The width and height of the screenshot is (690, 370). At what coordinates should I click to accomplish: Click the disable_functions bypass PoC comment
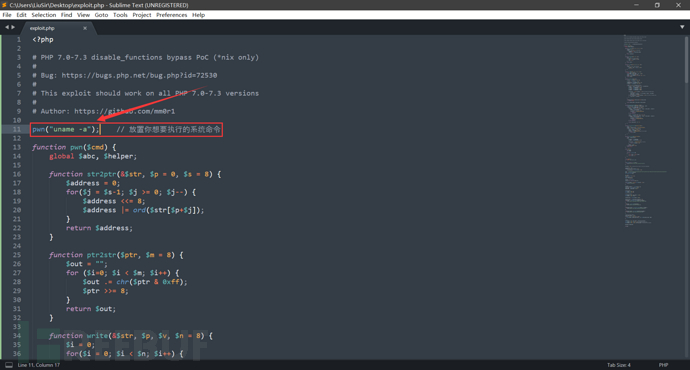(x=146, y=58)
